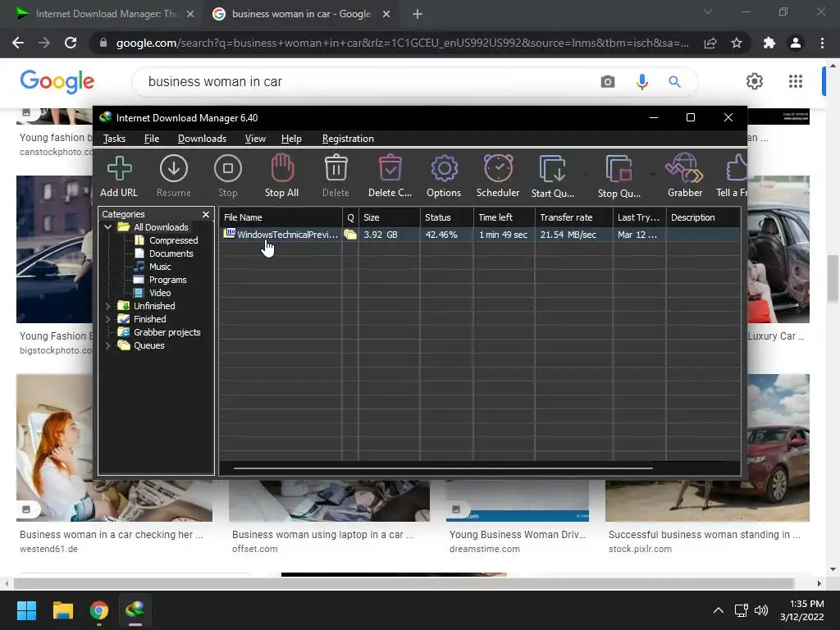Viewport: 840px width, 630px height.
Task: Collapse the All Downloads tree node
Action: [107, 227]
